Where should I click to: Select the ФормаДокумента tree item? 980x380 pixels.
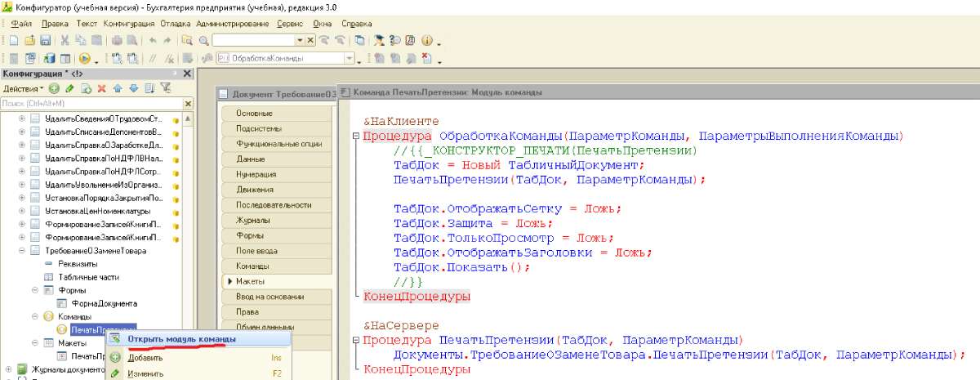point(98,303)
